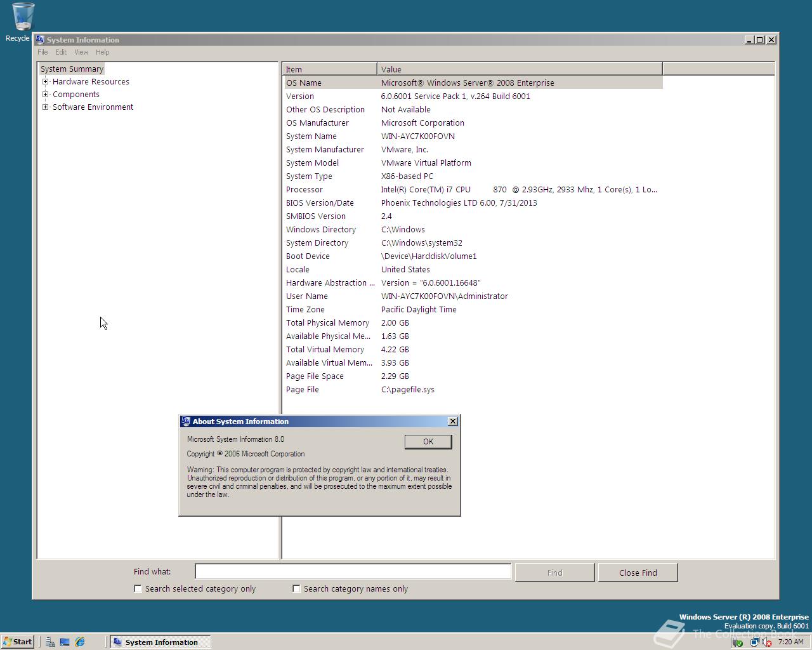This screenshot has width=812, height=650.
Task: Select the Total Physical Memory row
Action: (473, 322)
